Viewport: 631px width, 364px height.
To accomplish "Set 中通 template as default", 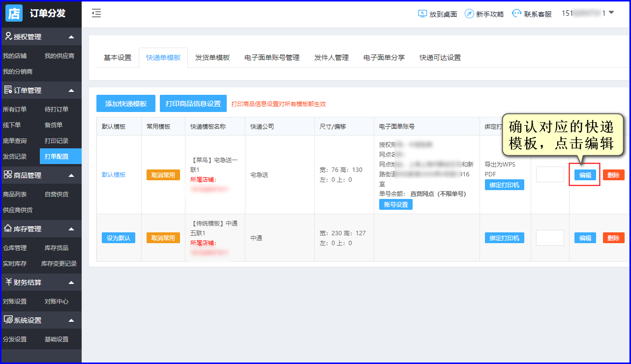I will click(118, 238).
